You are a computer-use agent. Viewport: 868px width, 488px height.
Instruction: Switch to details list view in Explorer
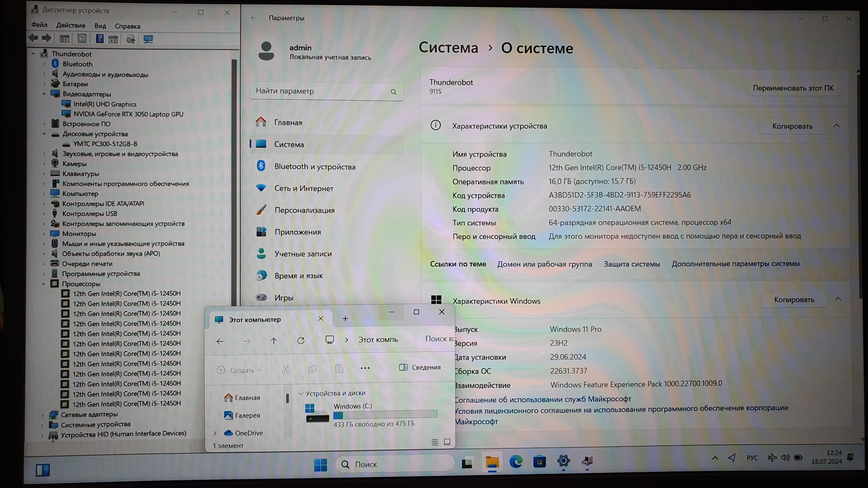tap(434, 442)
